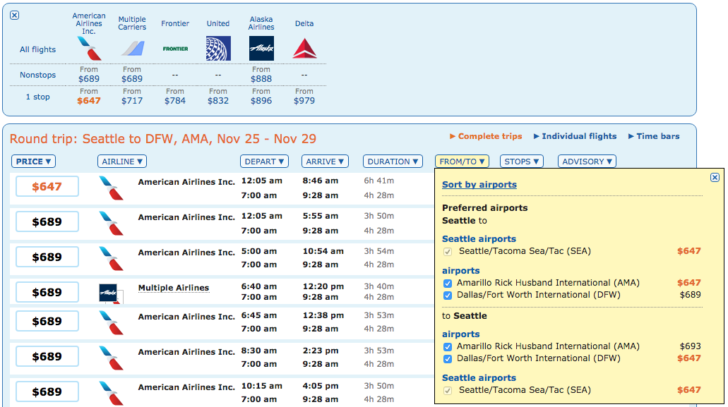Open the DURATION filter dropdown
The image size is (728, 407).
(x=393, y=162)
